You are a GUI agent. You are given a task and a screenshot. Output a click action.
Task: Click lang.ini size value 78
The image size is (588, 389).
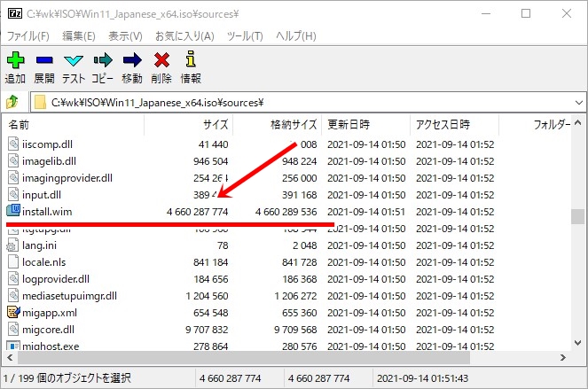(x=223, y=245)
